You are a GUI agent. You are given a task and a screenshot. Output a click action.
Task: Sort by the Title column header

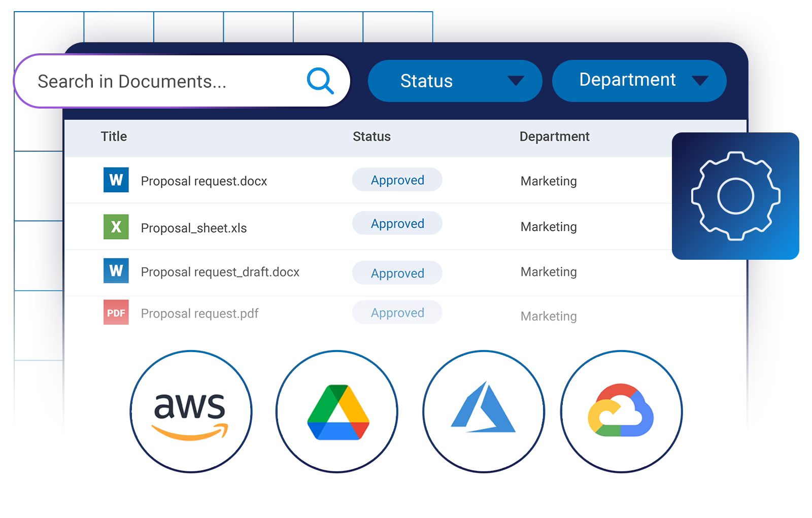tap(114, 136)
